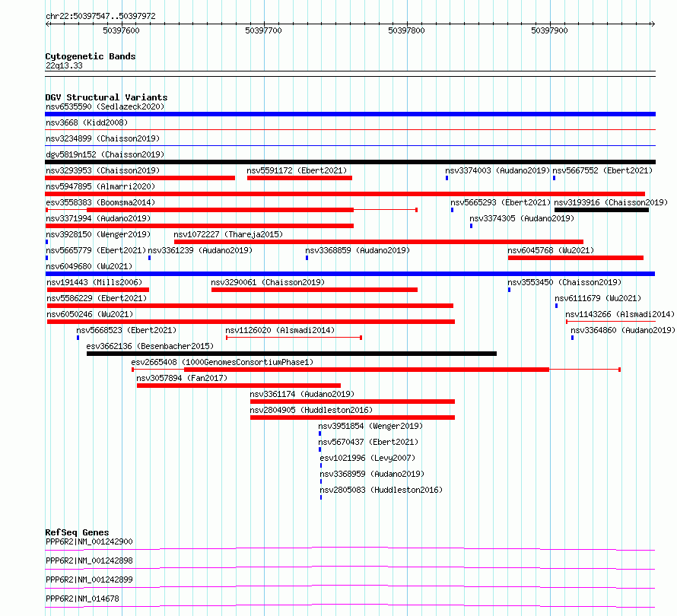Select the red bar under nsv3290061
The height and width of the screenshot is (616, 677).
(x=314, y=290)
